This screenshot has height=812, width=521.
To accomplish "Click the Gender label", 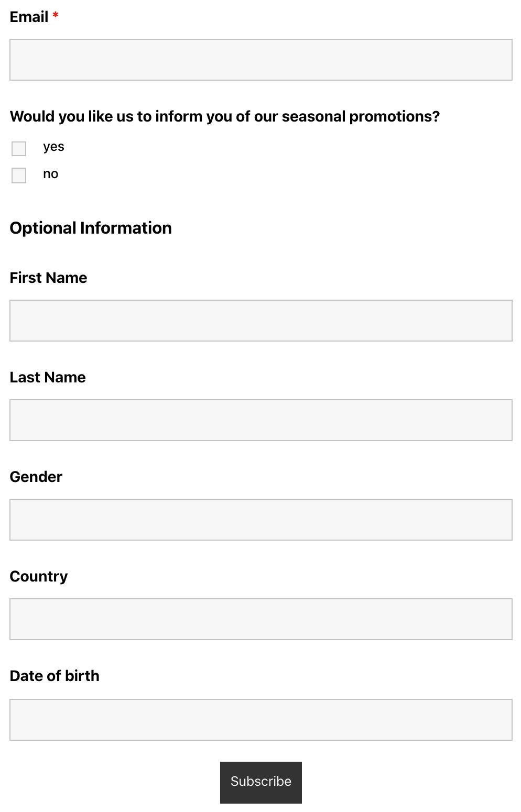I will pos(36,477).
